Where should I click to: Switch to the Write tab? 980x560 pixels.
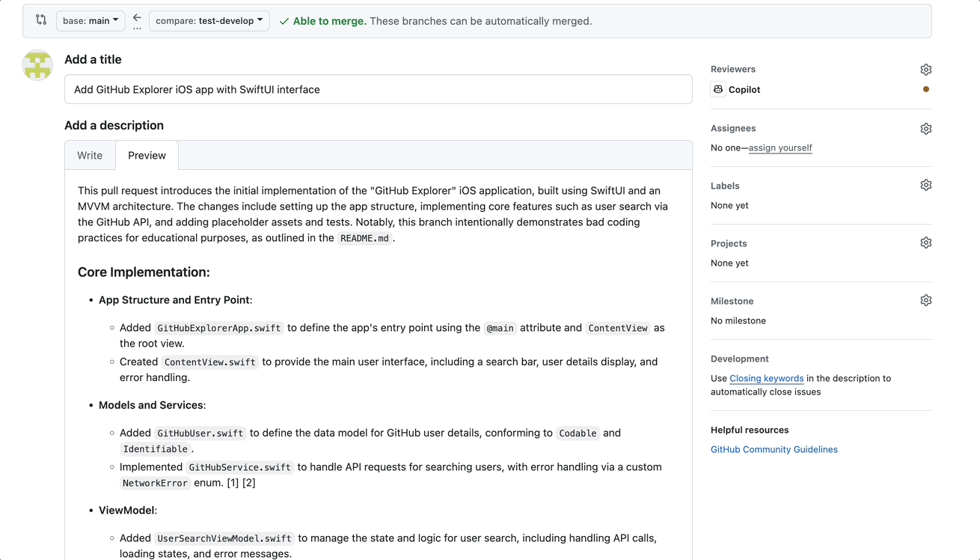[x=90, y=155]
